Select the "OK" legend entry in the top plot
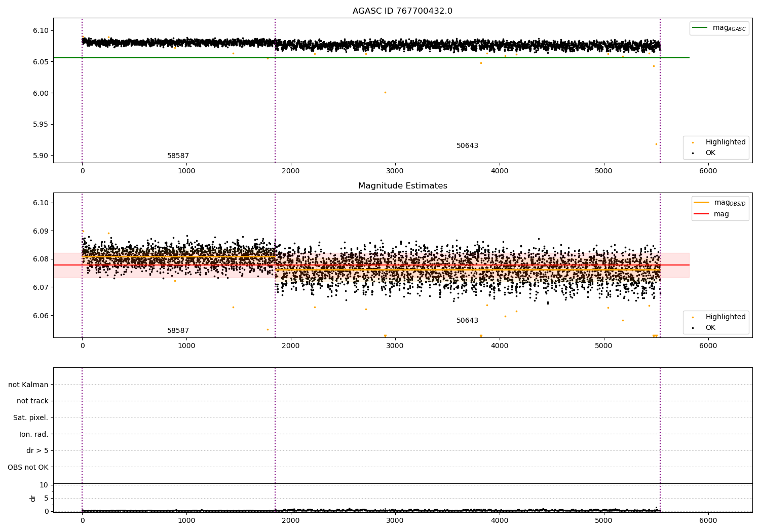The width and height of the screenshot is (760, 532). pos(710,153)
